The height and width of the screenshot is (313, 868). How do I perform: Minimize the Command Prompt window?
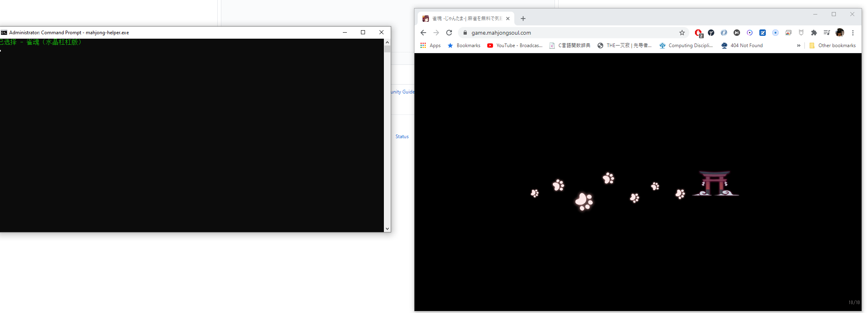(345, 32)
